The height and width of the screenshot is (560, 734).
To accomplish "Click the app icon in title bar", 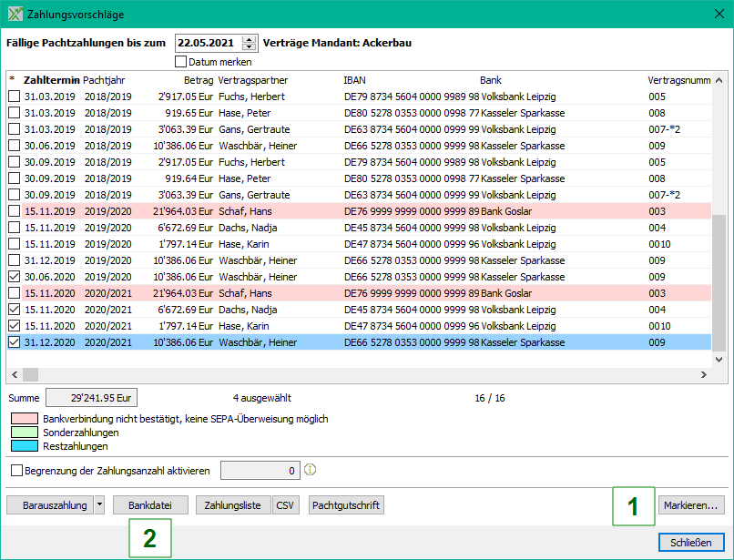I will point(15,15).
